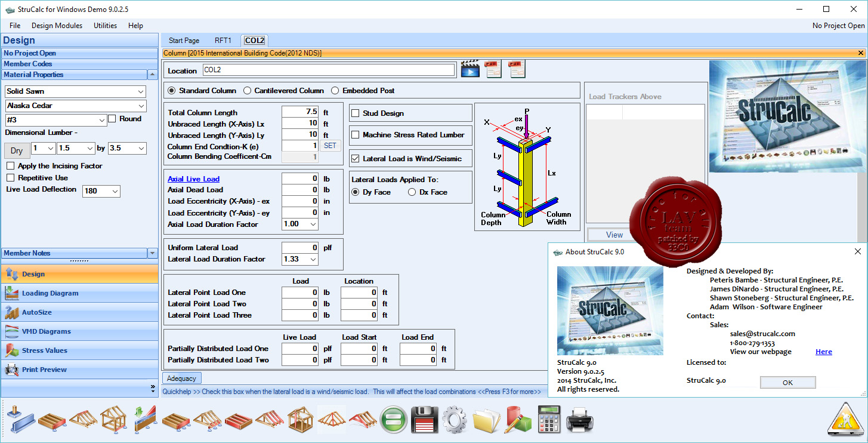Open the Help menu
This screenshot has height=443, width=868.
(x=135, y=26)
